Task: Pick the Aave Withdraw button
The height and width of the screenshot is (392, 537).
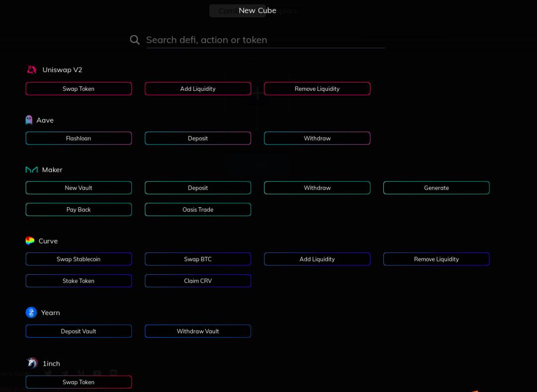Action: click(317, 138)
